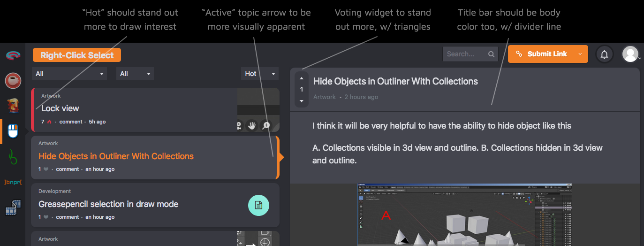This screenshot has width=644, height=246.
Task: Open the partially visible bottom Artwork card thumbnail
Action: click(258, 238)
